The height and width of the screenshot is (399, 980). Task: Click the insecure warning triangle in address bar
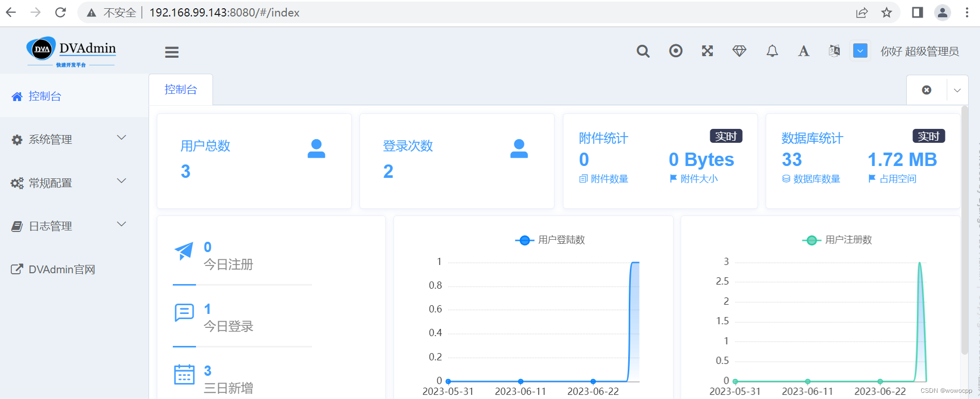click(91, 13)
